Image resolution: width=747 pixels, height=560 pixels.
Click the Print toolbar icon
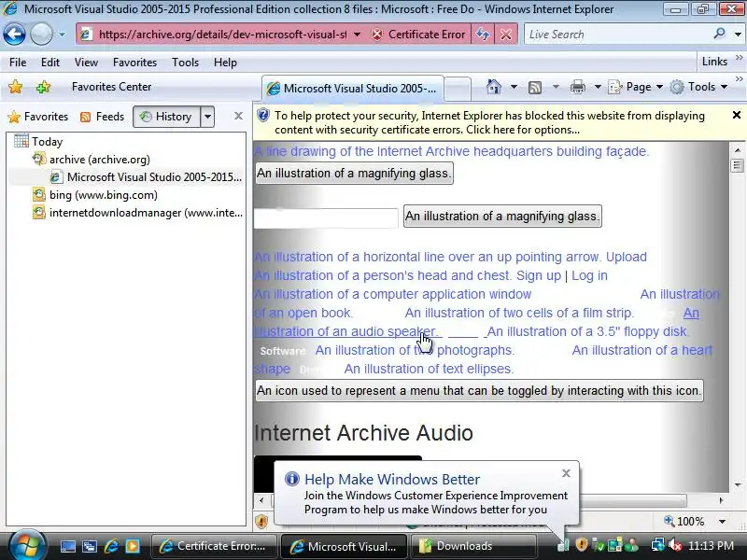click(577, 87)
